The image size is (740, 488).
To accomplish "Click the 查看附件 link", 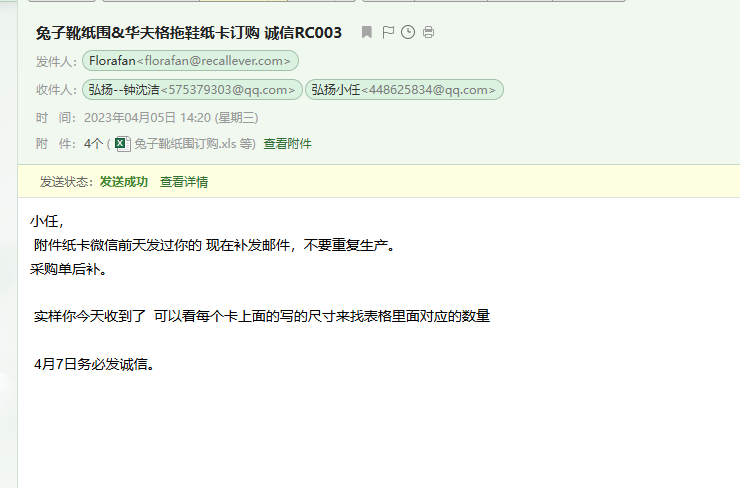I will coord(287,144).
